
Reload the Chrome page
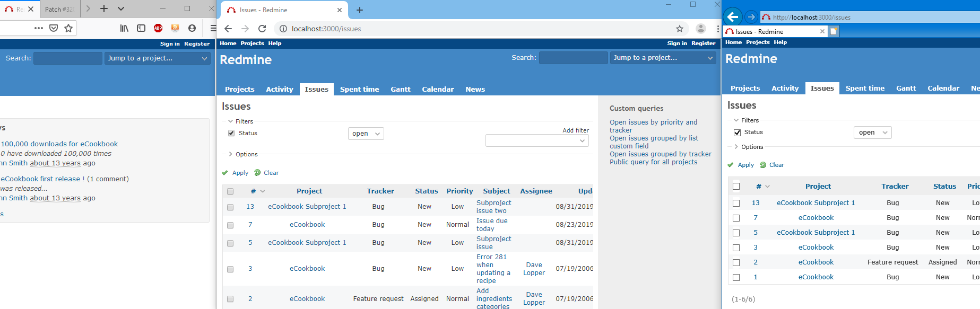(x=262, y=29)
